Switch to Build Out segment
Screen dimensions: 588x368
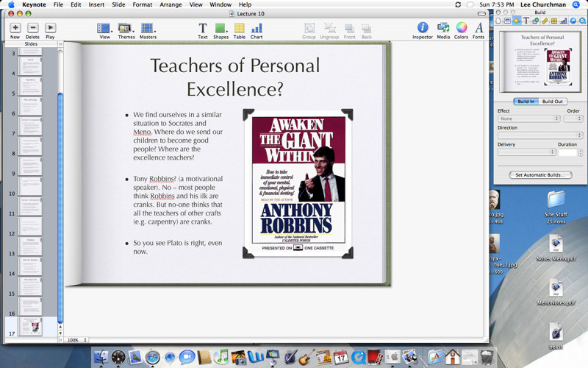tap(553, 102)
